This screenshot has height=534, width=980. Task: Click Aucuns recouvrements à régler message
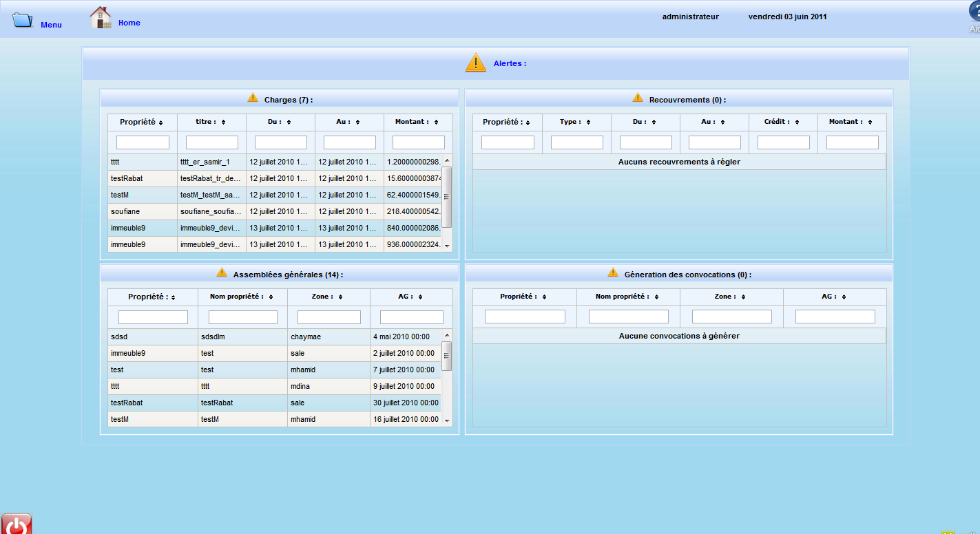pyautogui.click(x=679, y=162)
